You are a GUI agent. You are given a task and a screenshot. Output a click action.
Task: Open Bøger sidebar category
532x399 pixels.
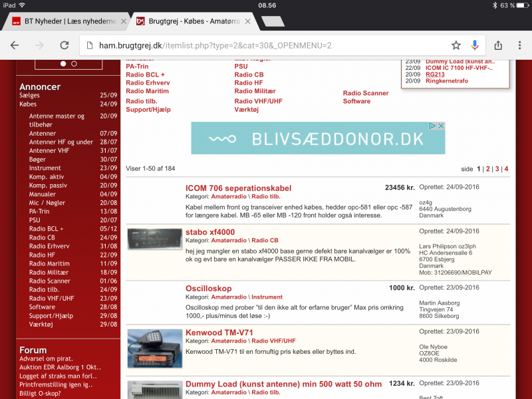click(37, 160)
